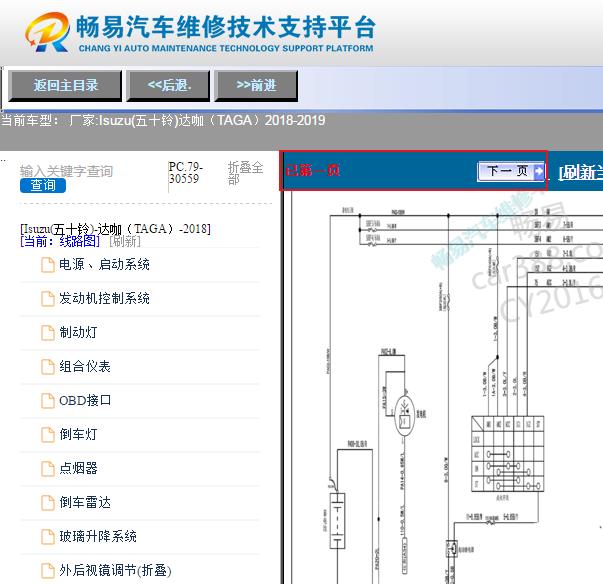Click the page icon beside 电源、启动系统

(x=48, y=265)
